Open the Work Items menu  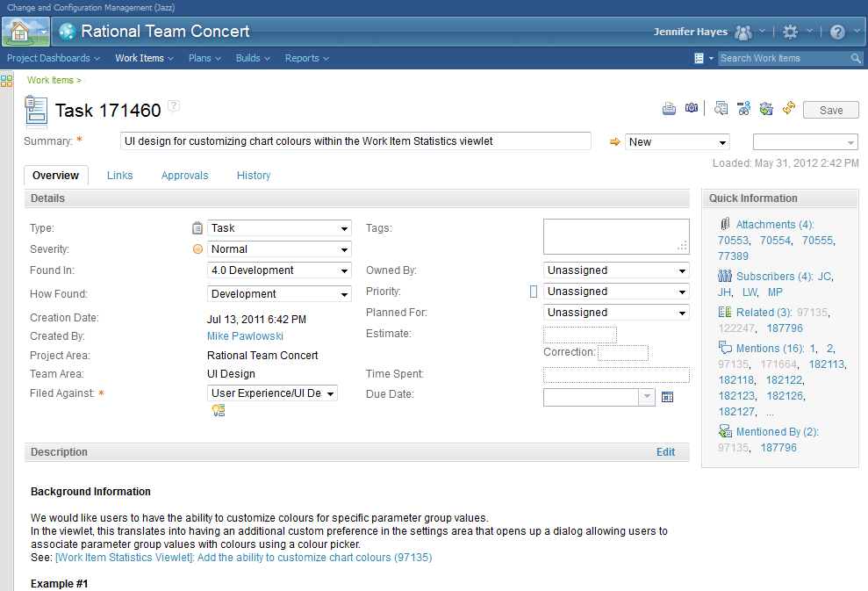point(144,58)
